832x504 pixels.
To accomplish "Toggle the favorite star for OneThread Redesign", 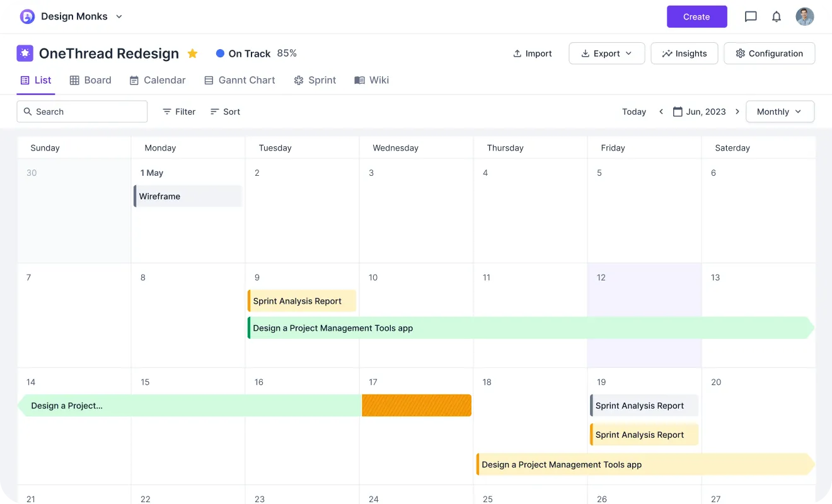I will [x=192, y=54].
